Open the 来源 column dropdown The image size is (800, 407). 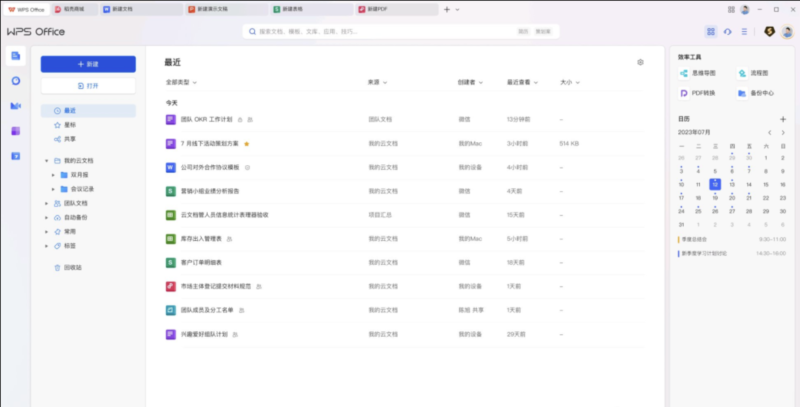pyautogui.click(x=378, y=82)
